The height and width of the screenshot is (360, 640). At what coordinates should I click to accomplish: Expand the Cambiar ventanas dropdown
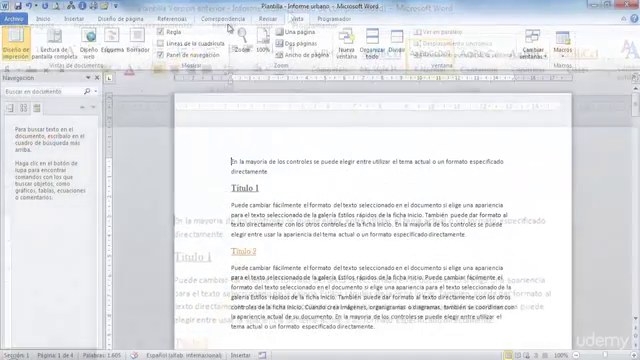point(533,44)
